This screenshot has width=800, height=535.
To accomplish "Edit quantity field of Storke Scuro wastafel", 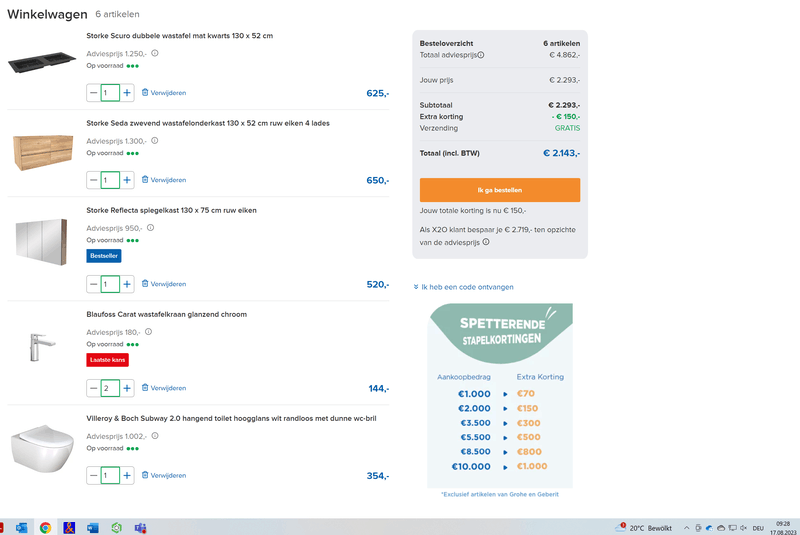I will (x=110, y=93).
